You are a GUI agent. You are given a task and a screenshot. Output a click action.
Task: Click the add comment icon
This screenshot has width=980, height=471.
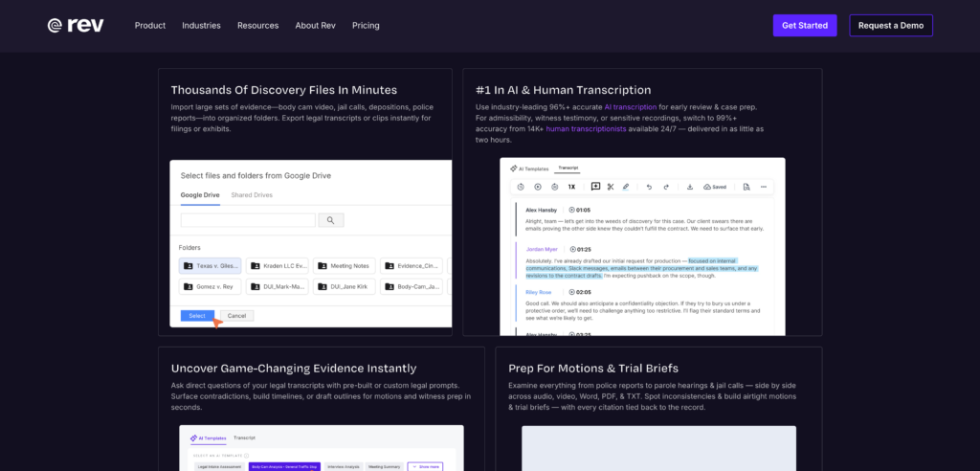point(595,187)
